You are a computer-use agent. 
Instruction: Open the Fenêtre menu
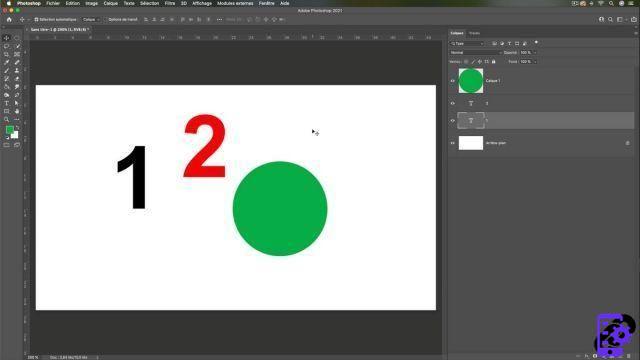(267, 3)
